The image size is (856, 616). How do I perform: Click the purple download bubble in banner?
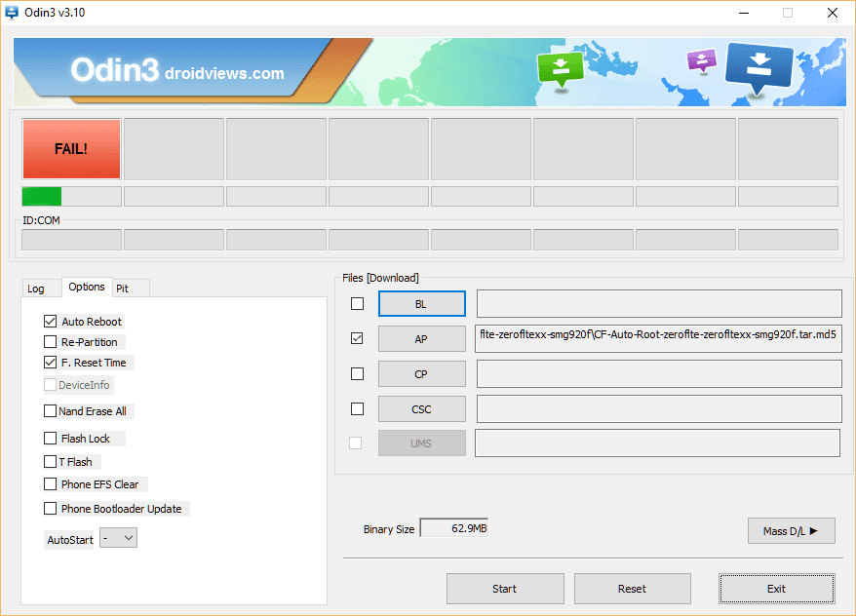click(702, 60)
